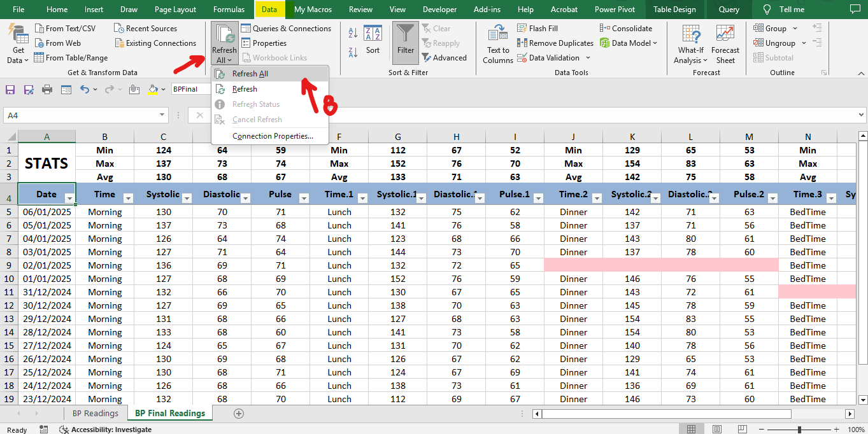Viewport: 868px width, 434px height.
Task: Import data From Text/CSV
Action: point(65,29)
